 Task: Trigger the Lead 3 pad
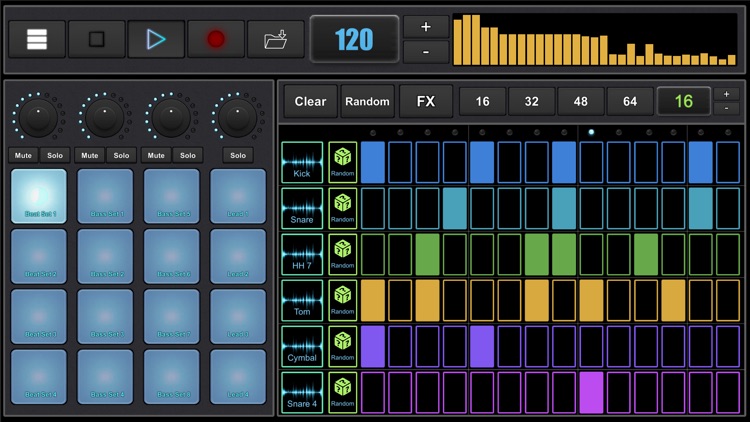pos(238,317)
